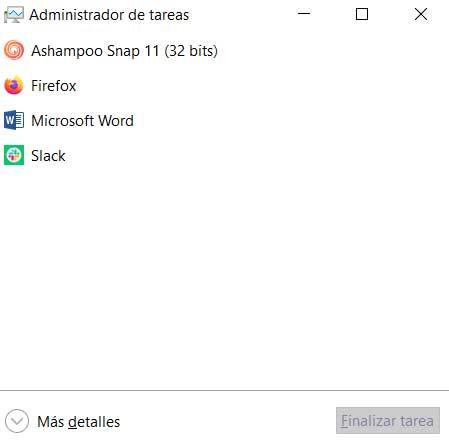The height and width of the screenshot is (448, 449).
Task: Click the Microsoft Word blue icon
Action: pos(14,120)
